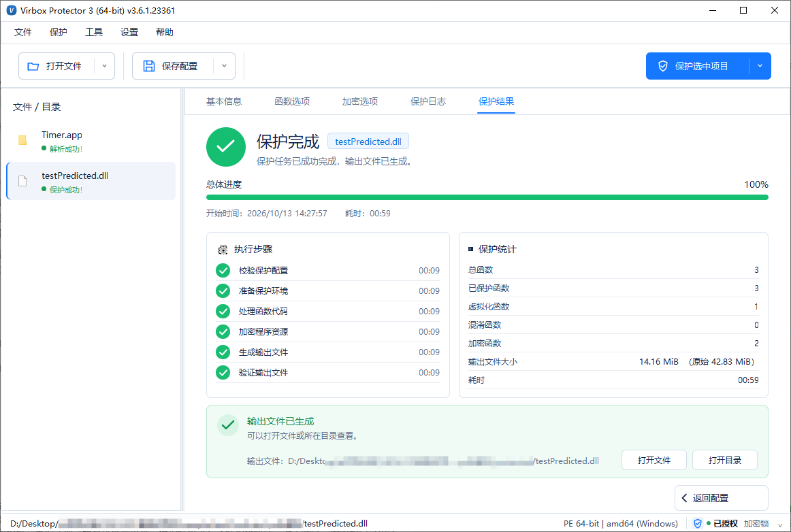Select Timer.app in the file list
The height and width of the screenshot is (532, 791).
point(91,141)
